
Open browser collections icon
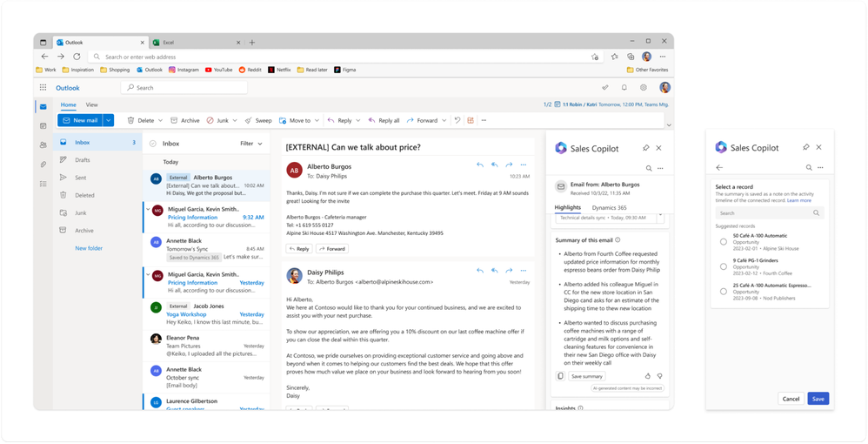tap(631, 57)
